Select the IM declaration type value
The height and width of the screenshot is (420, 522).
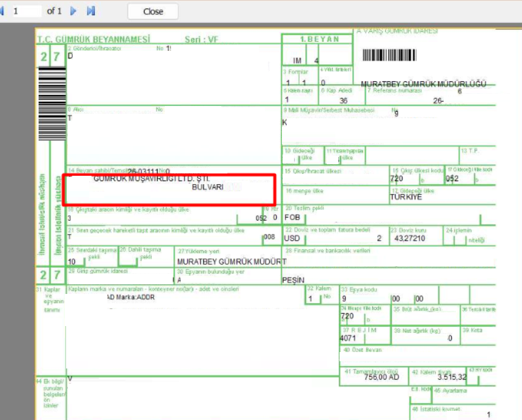(297, 61)
